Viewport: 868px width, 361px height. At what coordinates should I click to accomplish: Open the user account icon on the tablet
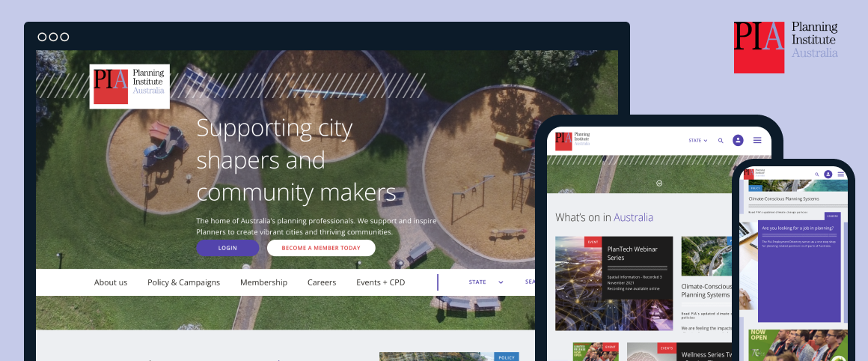[x=738, y=141]
